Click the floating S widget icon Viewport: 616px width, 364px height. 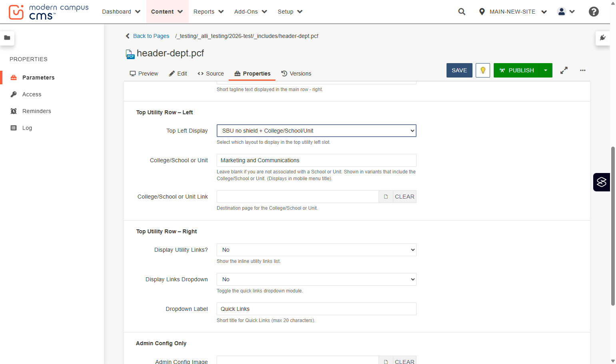602,182
